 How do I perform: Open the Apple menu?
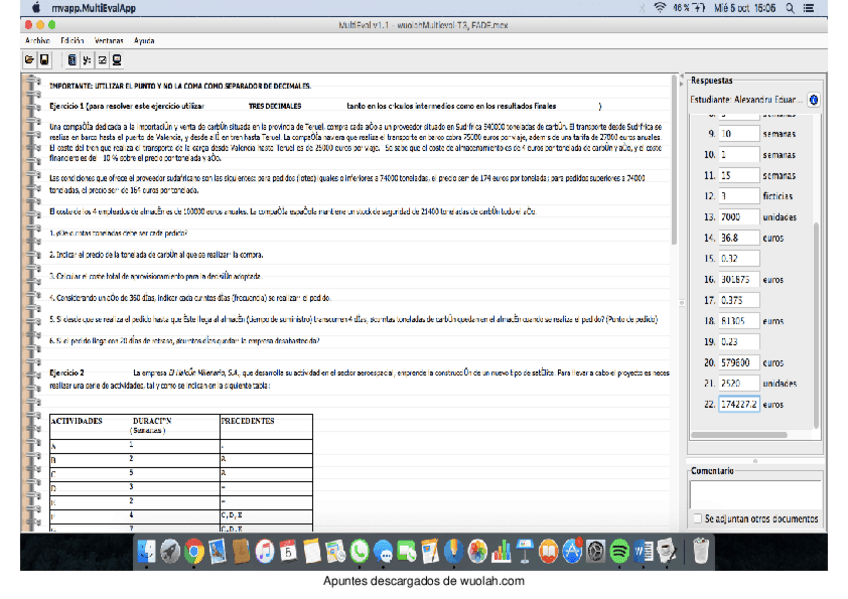(x=36, y=8)
